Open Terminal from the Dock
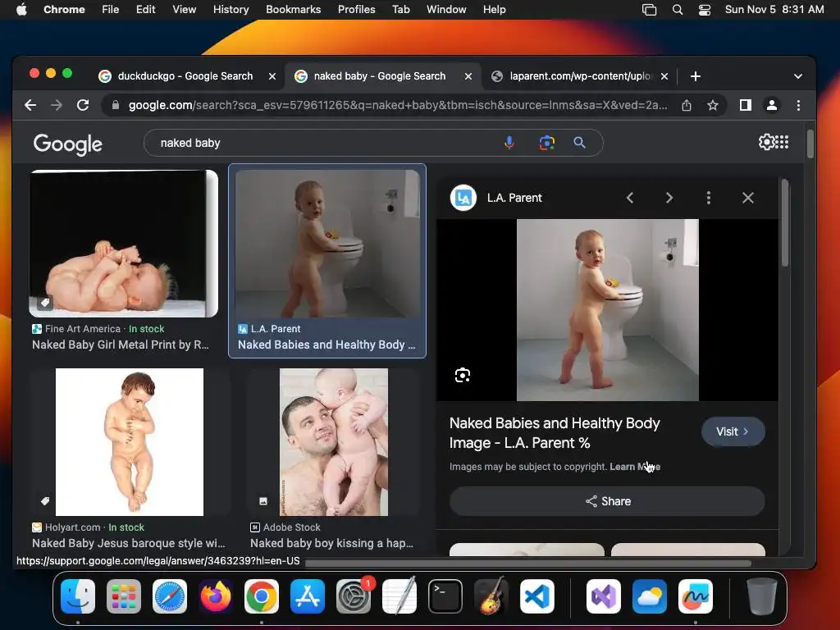This screenshot has height=630, width=840. 445,596
